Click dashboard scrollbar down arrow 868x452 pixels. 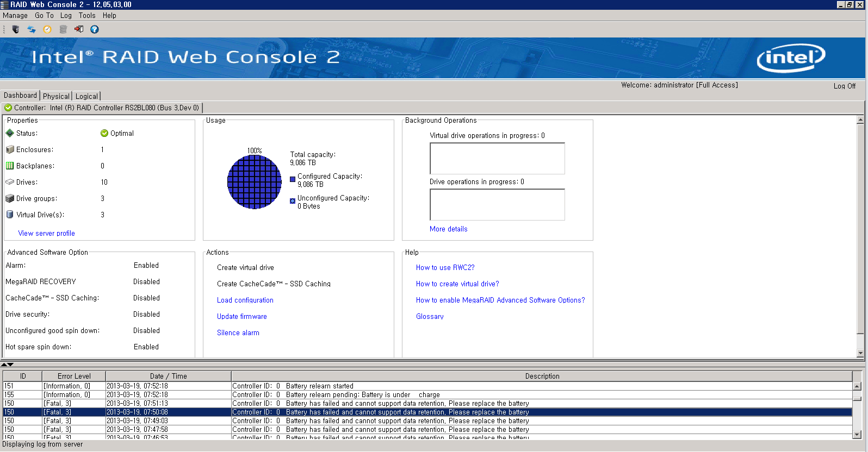click(x=860, y=353)
